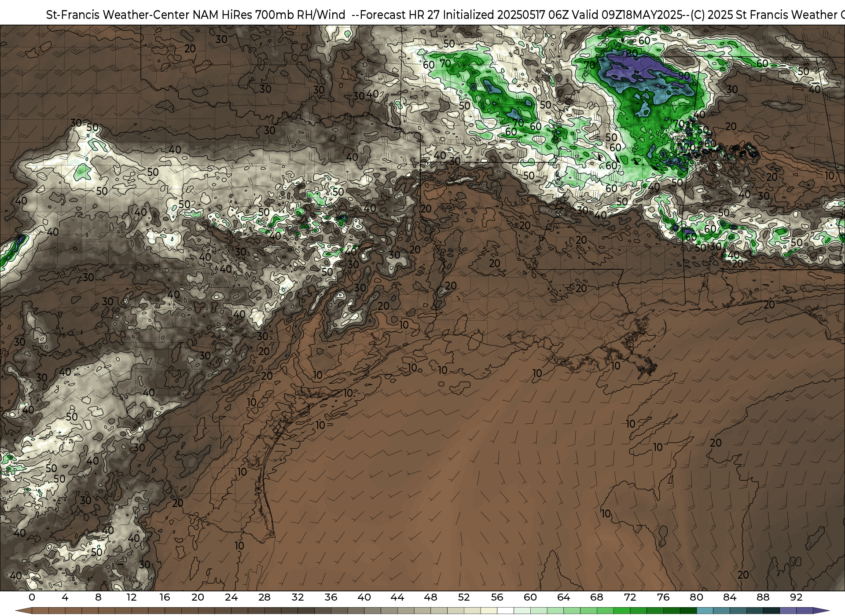Select the colorbar tick label '52'
Screen dimensions: 845x616
(x=464, y=597)
